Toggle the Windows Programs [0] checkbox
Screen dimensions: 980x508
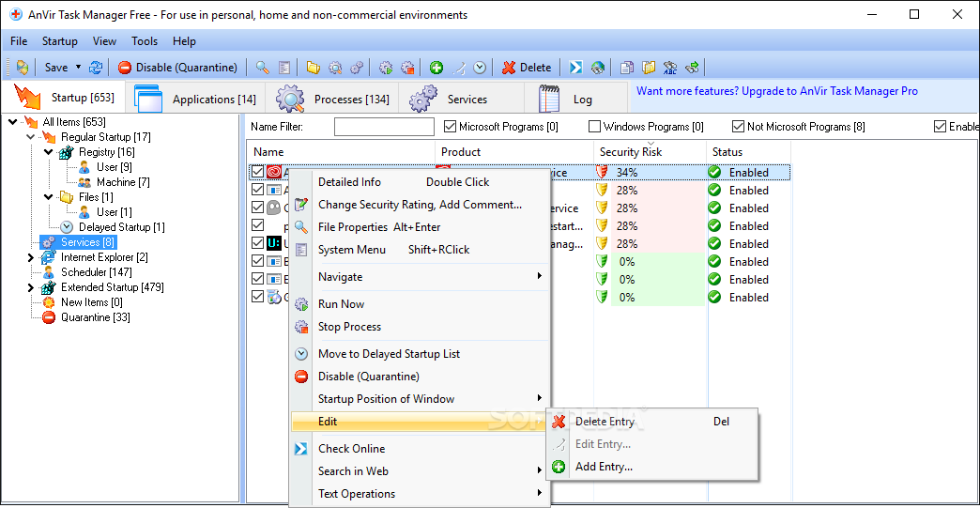pyautogui.click(x=594, y=127)
